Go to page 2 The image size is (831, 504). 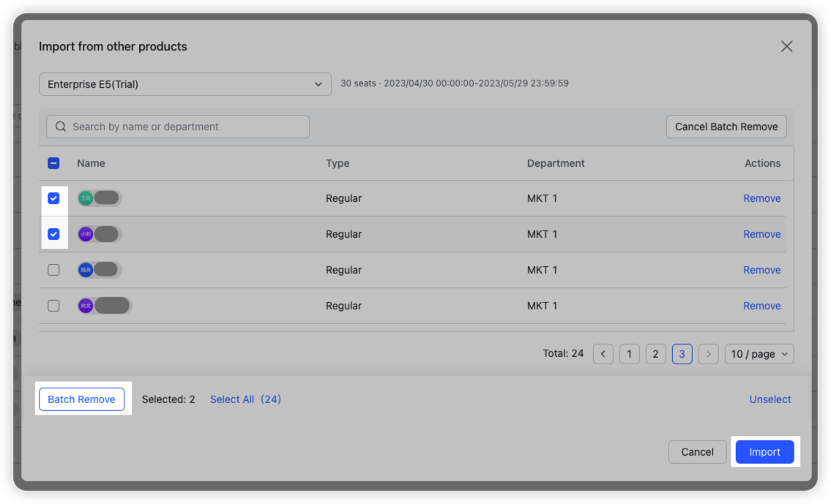pos(655,354)
